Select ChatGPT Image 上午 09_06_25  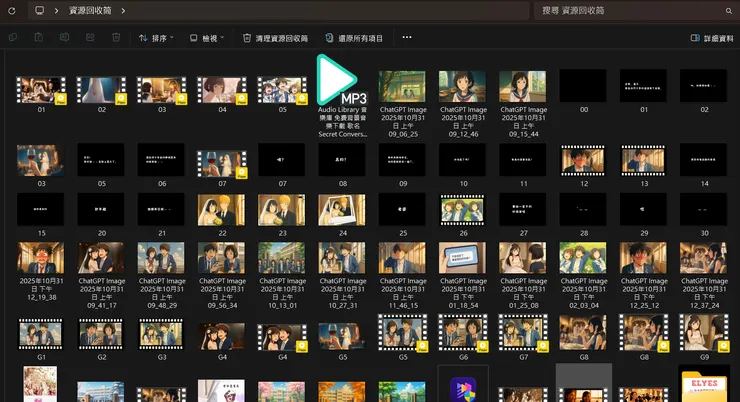(403, 104)
